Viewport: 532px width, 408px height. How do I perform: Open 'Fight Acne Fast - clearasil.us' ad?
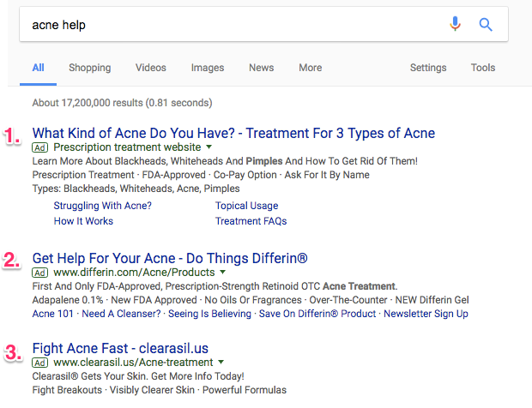[120, 348]
